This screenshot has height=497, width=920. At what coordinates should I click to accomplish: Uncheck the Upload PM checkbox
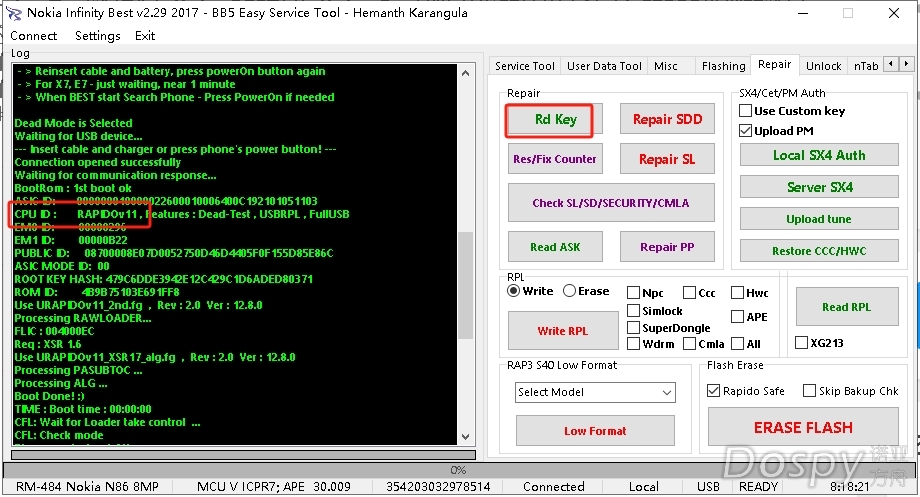point(776,131)
